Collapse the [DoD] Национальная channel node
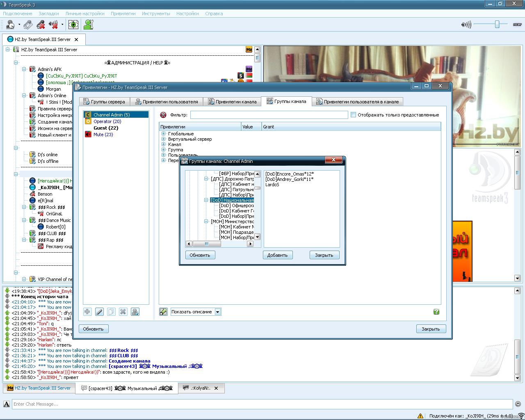525x420 pixels. (x=206, y=200)
